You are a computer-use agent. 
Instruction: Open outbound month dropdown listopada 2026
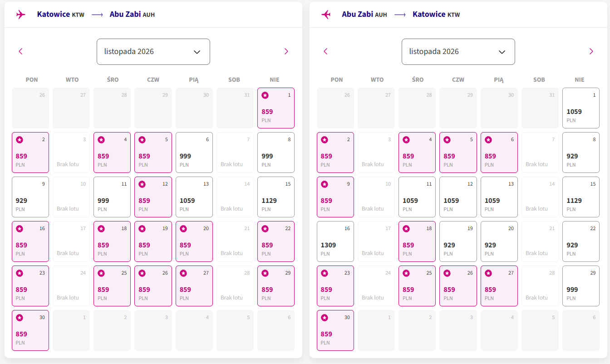tap(153, 52)
